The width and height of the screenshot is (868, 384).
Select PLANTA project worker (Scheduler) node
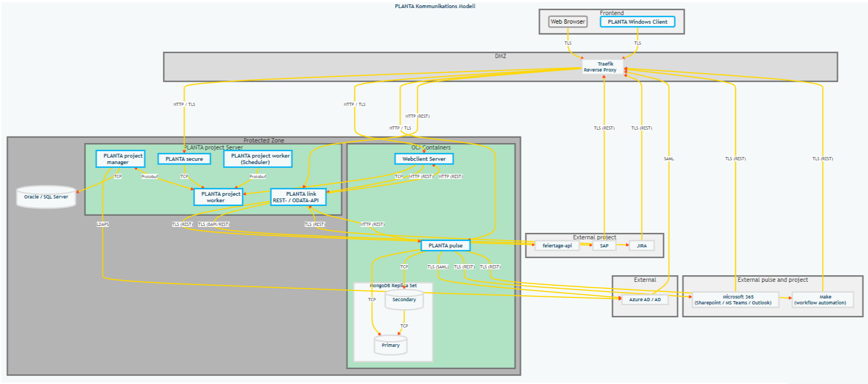point(258,159)
